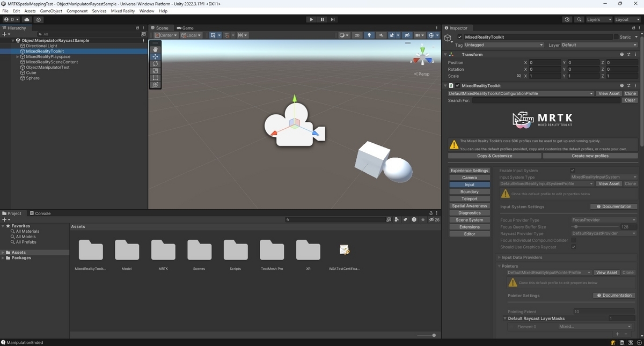This screenshot has width=644, height=346.
Task: Open the Component menu
Action: pos(77,11)
